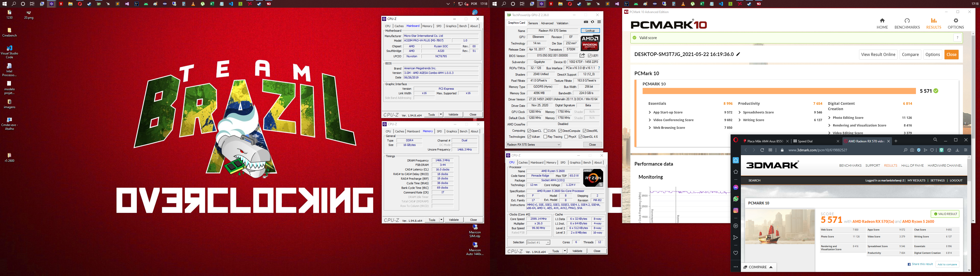The height and width of the screenshot is (276, 980).
Task: Edit result name with pencil icon
Action: point(738,54)
